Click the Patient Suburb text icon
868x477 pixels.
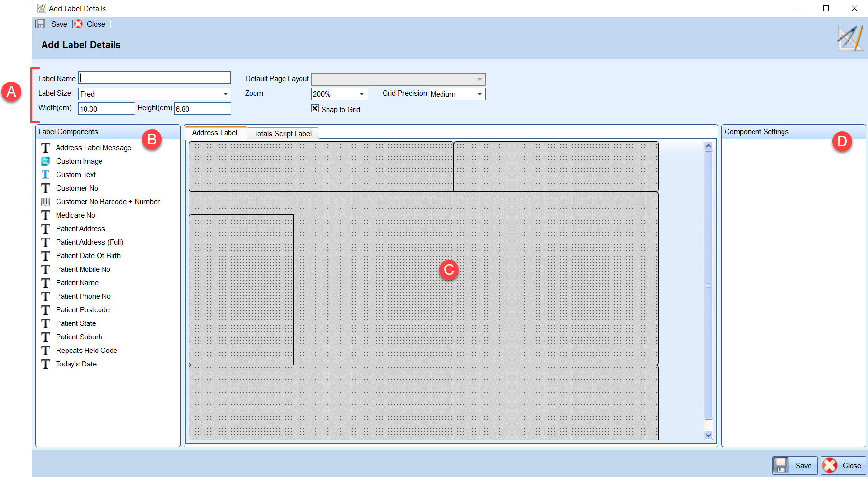tap(45, 337)
